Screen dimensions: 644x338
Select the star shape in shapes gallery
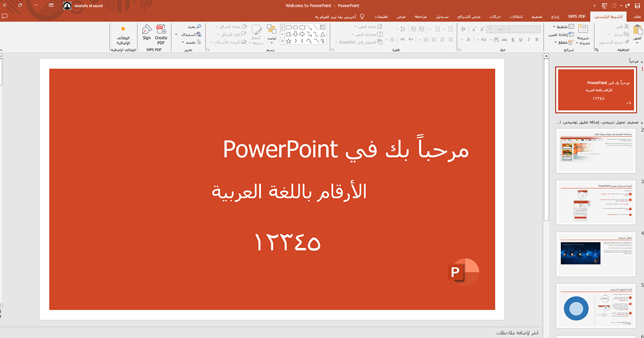(289, 41)
